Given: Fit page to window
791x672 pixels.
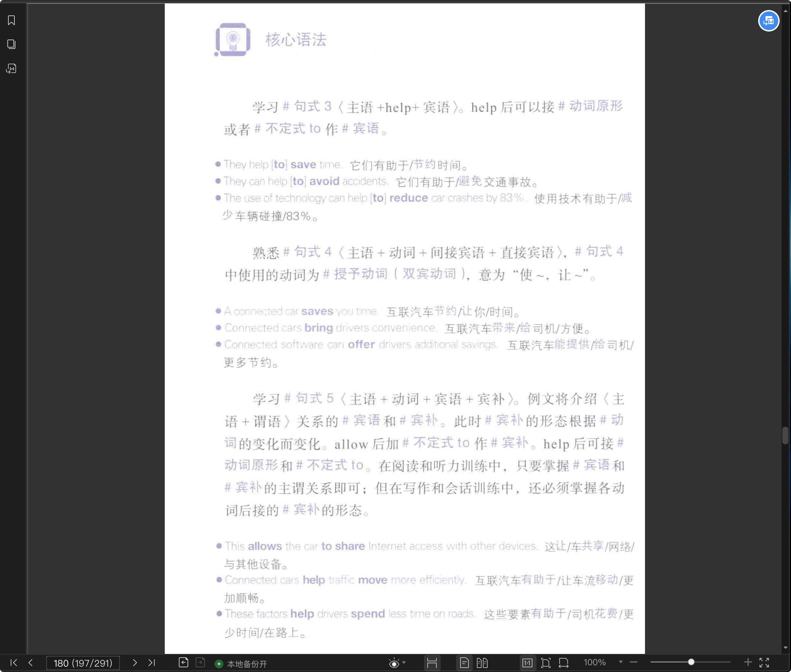Looking at the screenshot, I should [x=546, y=663].
